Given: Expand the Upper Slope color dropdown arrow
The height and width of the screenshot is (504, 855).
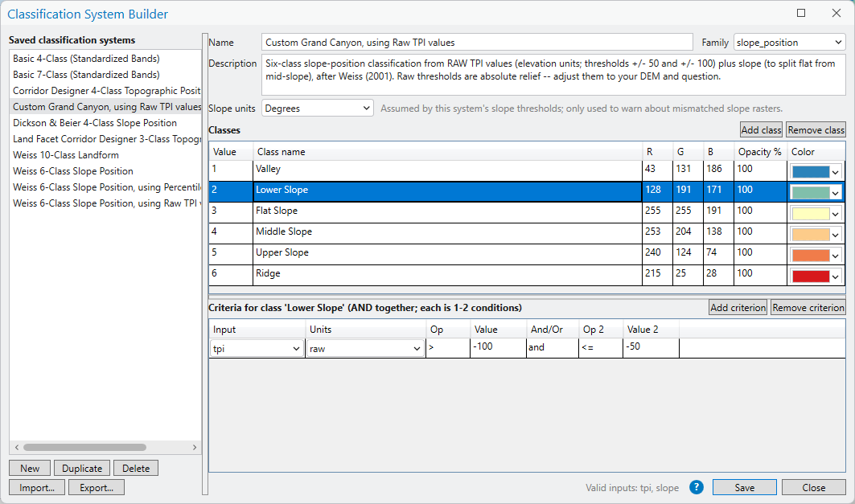Looking at the screenshot, I should (836, 256).
